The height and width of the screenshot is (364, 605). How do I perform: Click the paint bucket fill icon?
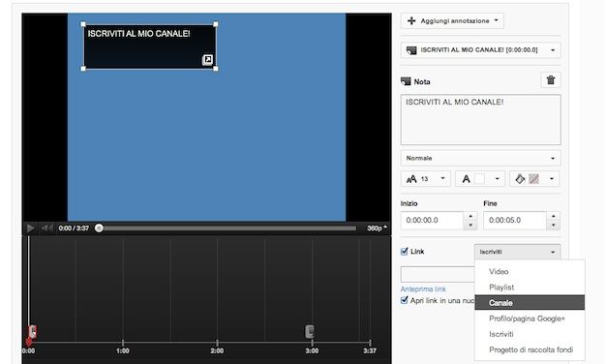520,179
